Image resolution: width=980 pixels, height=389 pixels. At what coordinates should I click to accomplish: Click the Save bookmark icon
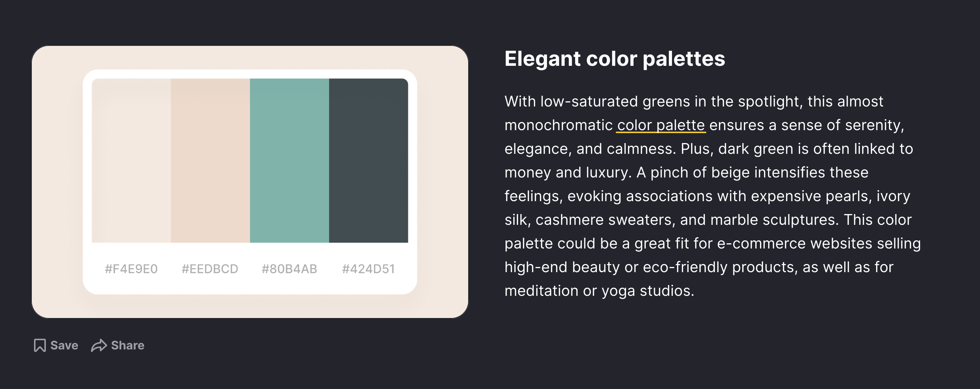point(40,345)
